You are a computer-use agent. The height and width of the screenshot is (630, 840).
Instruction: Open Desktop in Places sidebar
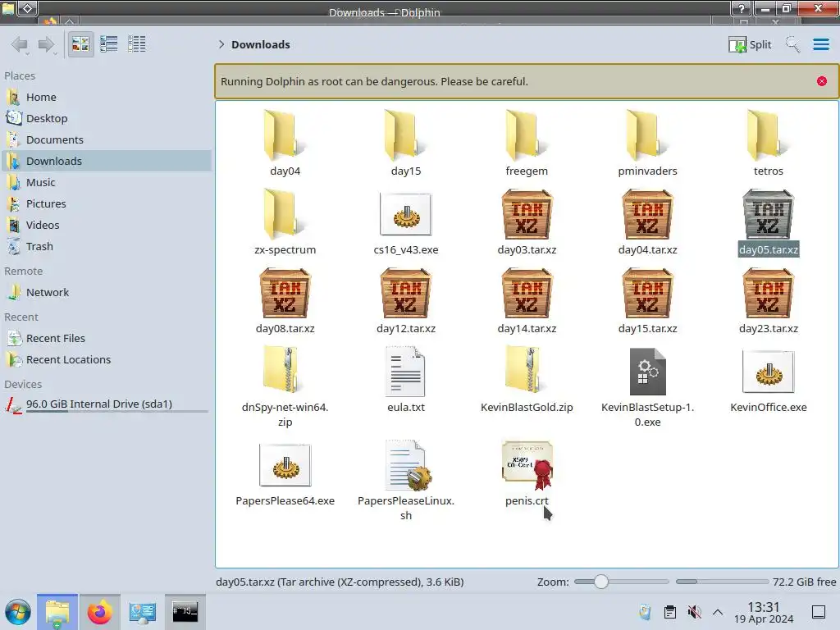coord(106,118)
